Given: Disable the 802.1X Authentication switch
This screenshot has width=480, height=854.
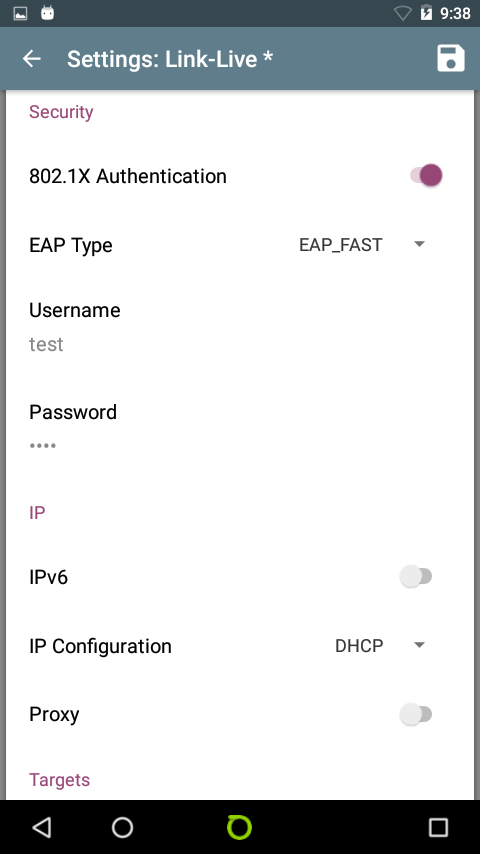Looking at the screenshot, I should (x=426, y=176).
